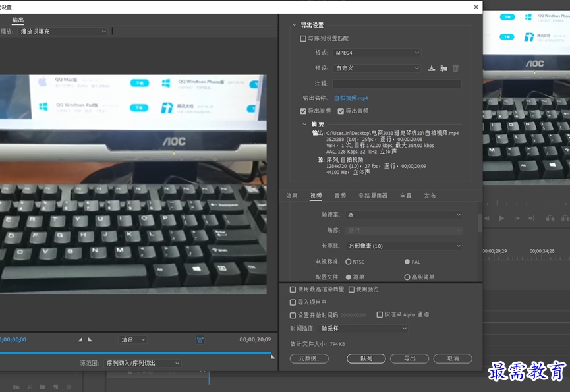
Task: Open the 预设 自定义 dropdown
Action: point(377,68)
